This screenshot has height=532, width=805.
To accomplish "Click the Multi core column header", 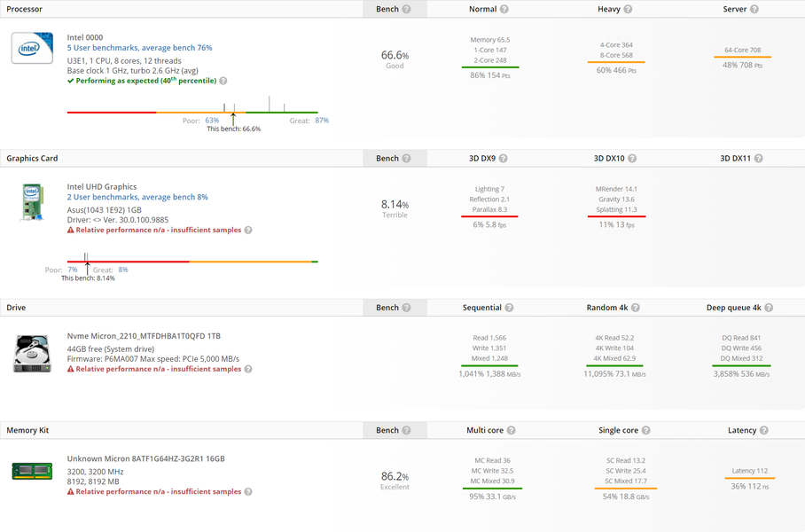I will tap(484, 431).
